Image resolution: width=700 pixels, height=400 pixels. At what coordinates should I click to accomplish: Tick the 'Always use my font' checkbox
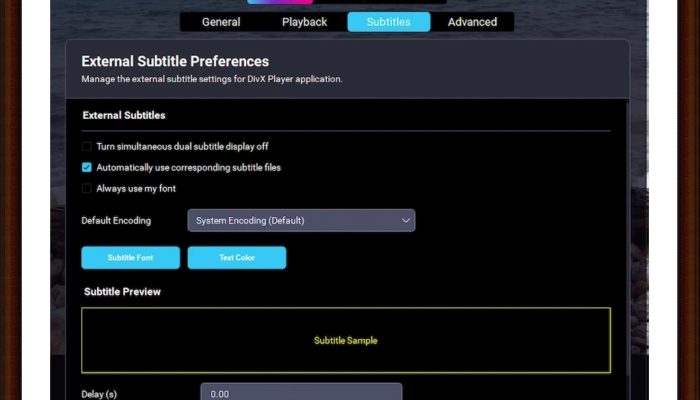click(87, 188)
